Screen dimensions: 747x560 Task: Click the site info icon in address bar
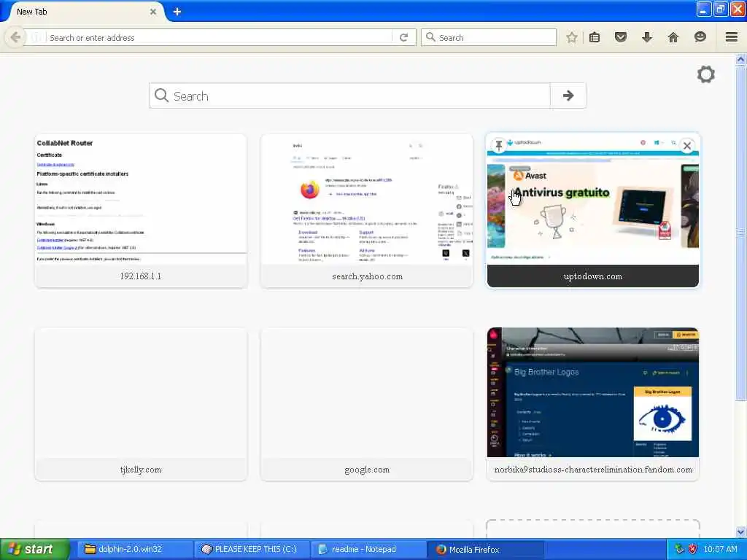[x=36, y=38]
